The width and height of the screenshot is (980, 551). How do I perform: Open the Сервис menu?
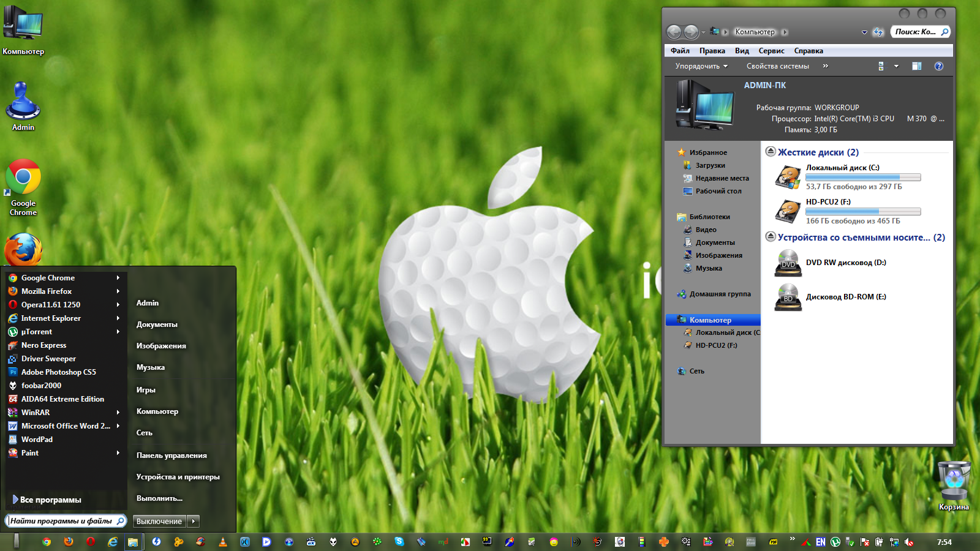[771, 51]
